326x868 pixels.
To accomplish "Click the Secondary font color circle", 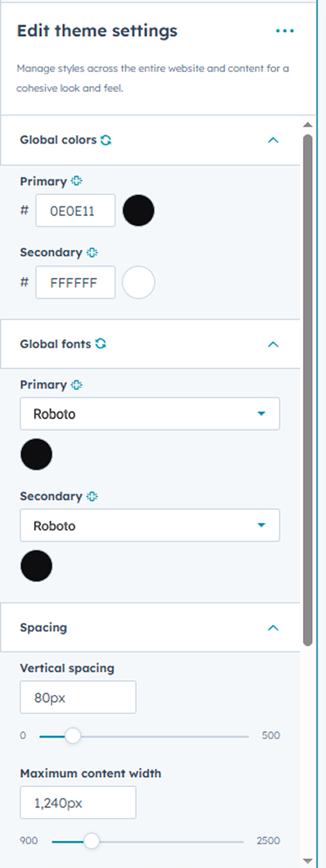I will [x=37, y=566].
